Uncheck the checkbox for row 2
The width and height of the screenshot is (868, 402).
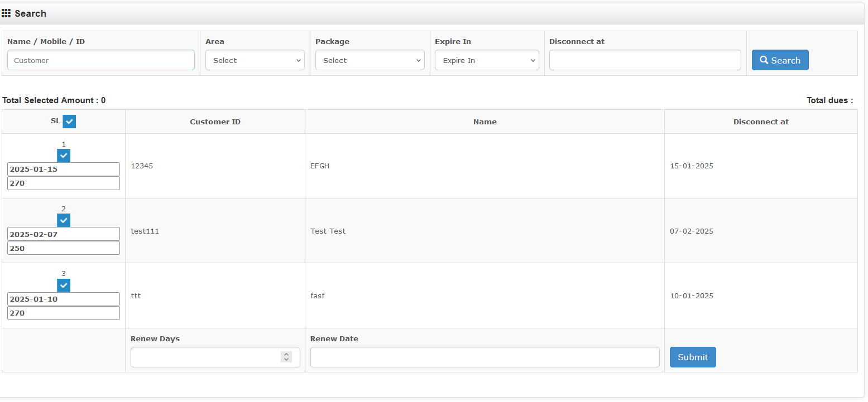coord(64,221)
